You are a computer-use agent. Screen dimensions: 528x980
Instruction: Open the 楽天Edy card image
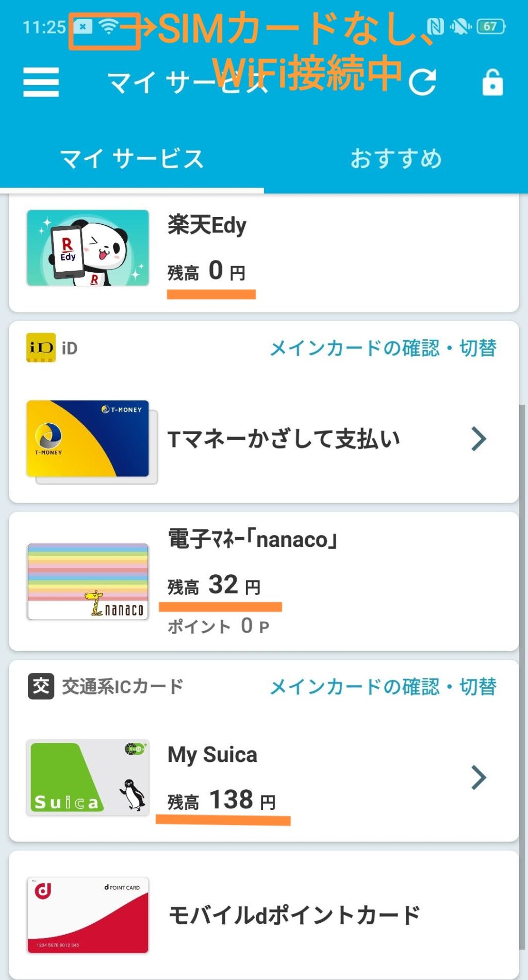pyautogui.click(x=88, y=248)
